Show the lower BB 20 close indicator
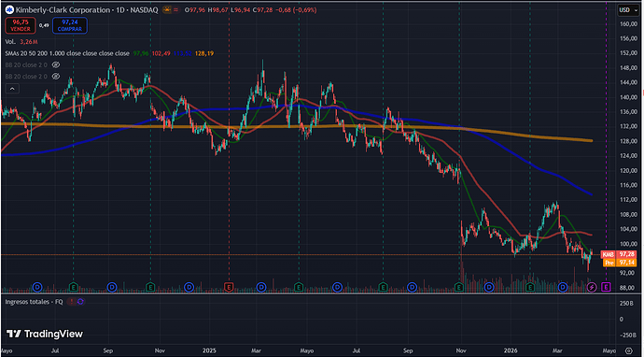644x357 pixels. pos(56,76)
